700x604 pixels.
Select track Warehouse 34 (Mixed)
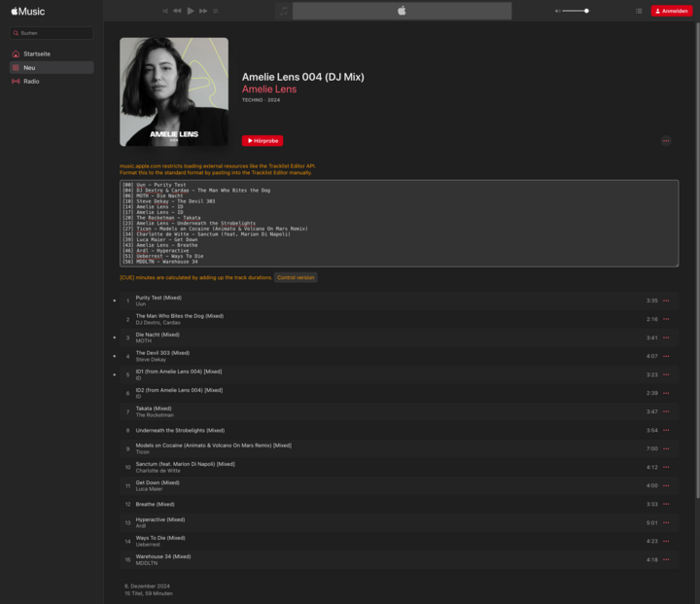coord(400,560)
